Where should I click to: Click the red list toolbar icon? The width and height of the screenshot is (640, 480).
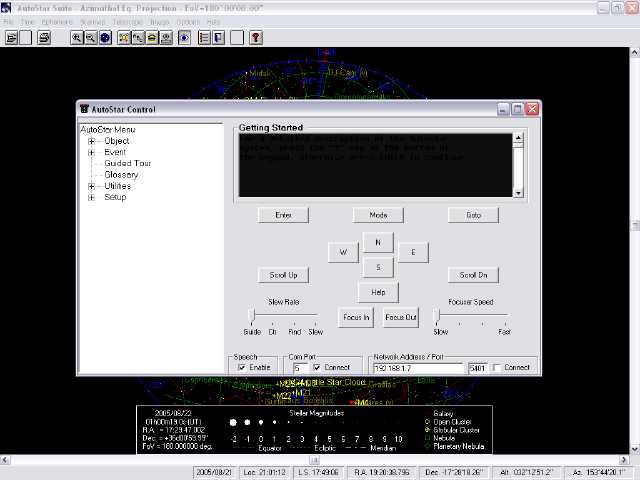[204, 38]
